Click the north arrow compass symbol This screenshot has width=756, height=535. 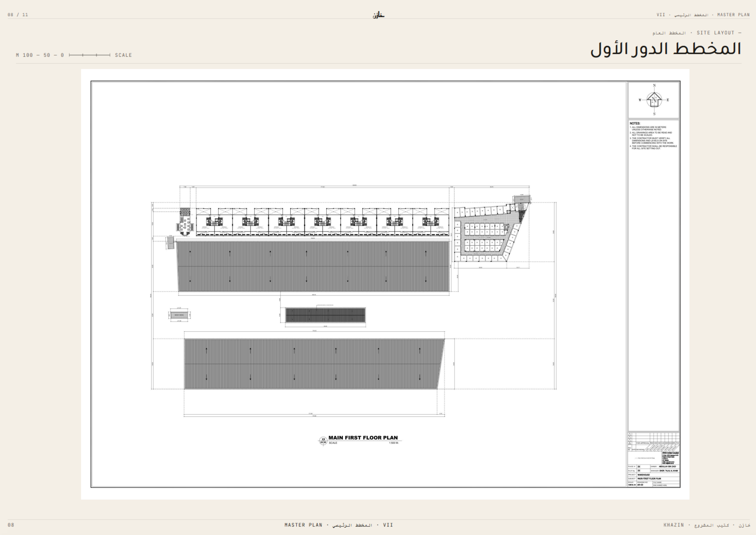click(654, 99)
